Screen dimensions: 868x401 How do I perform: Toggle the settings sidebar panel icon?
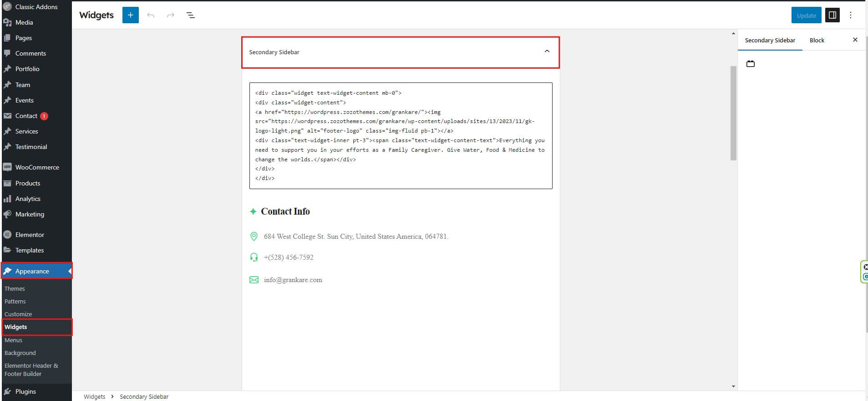(832, 15)
